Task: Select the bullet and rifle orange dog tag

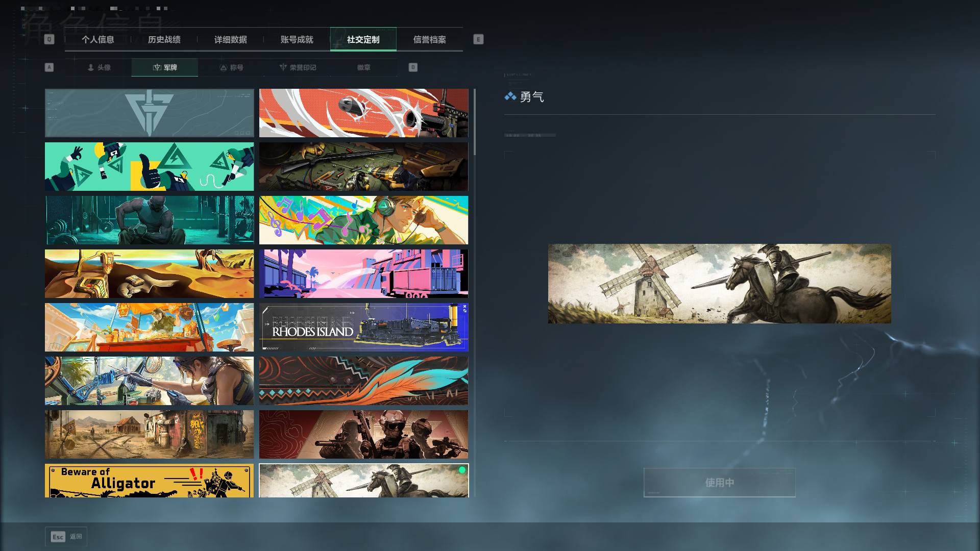Action: pos(364,113)
